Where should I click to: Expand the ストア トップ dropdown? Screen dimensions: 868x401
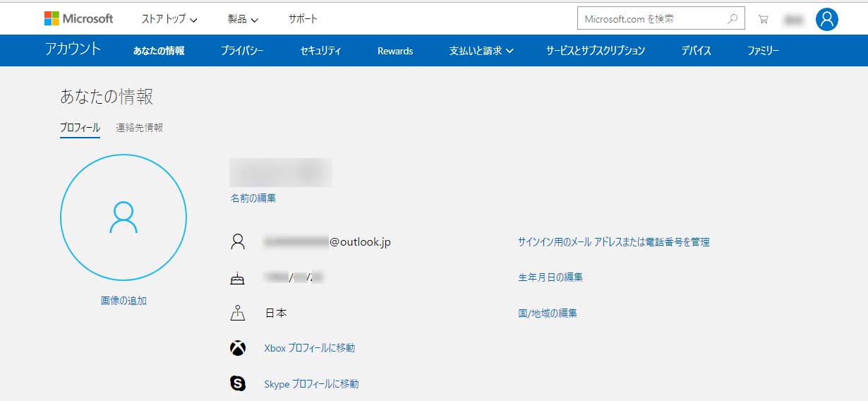(x=169, y=19)
